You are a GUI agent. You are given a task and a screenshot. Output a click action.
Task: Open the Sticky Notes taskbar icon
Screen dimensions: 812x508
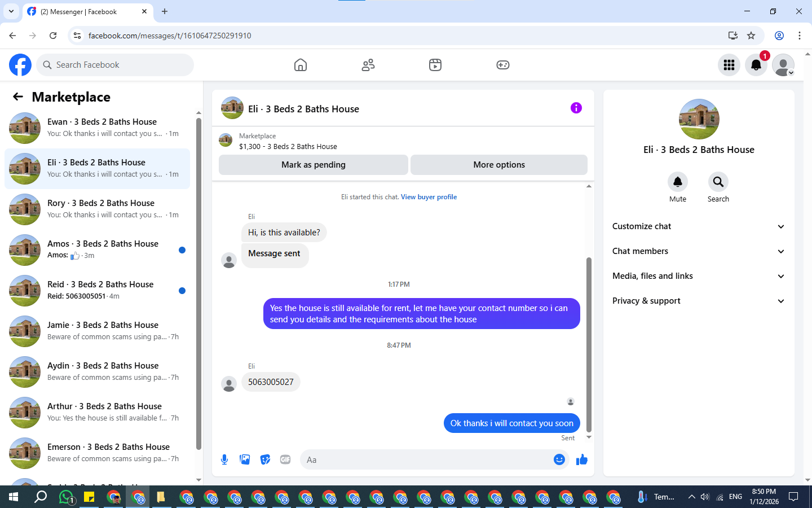[x=89, y=497]
